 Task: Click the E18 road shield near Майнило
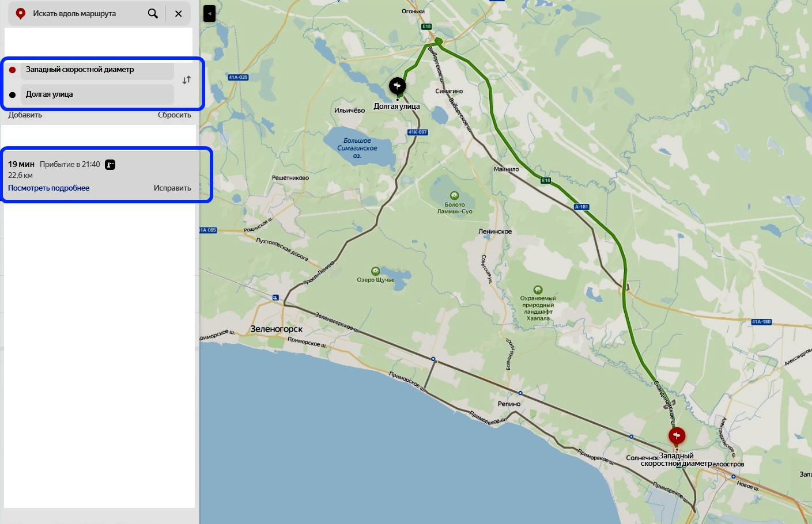[546, 180]
